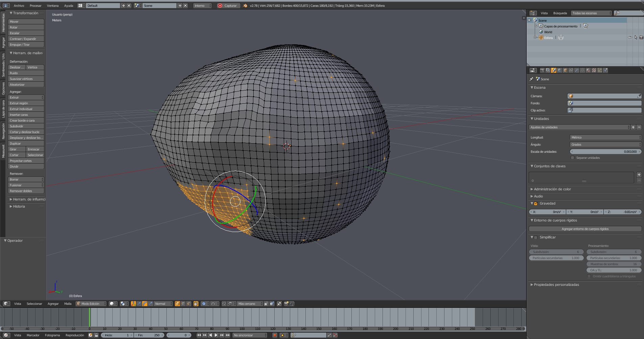Open the Material properties tab
The width and height of the screenshot is (644, 339).
click(x=588, y=70)
